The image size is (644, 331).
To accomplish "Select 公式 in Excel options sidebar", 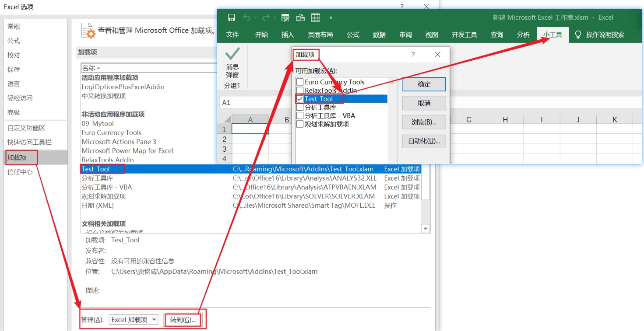I will click(35, 41).
